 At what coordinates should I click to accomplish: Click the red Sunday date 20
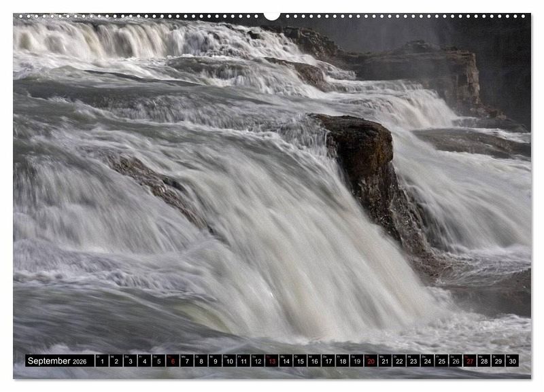pos(371,361)
